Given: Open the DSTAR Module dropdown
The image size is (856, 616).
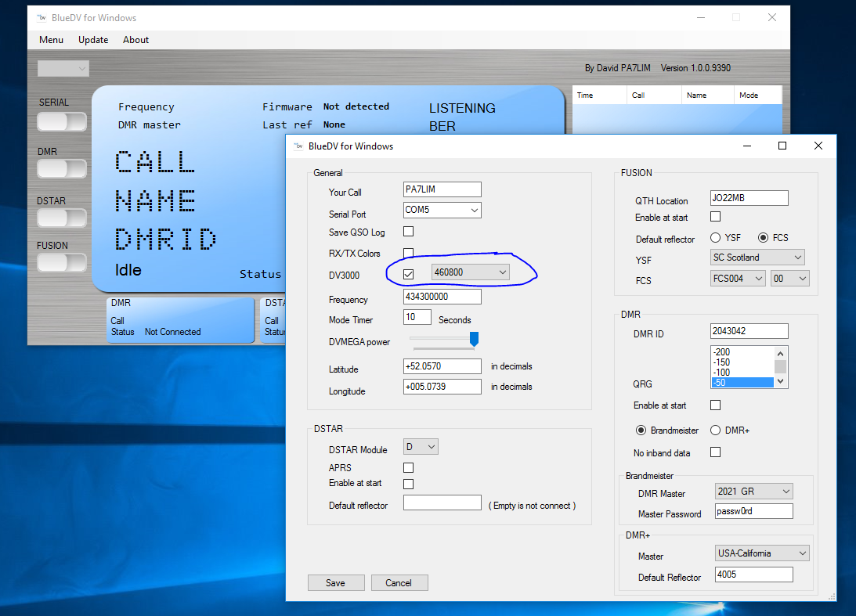Looking at the screenshot, I should pos(421,447).
